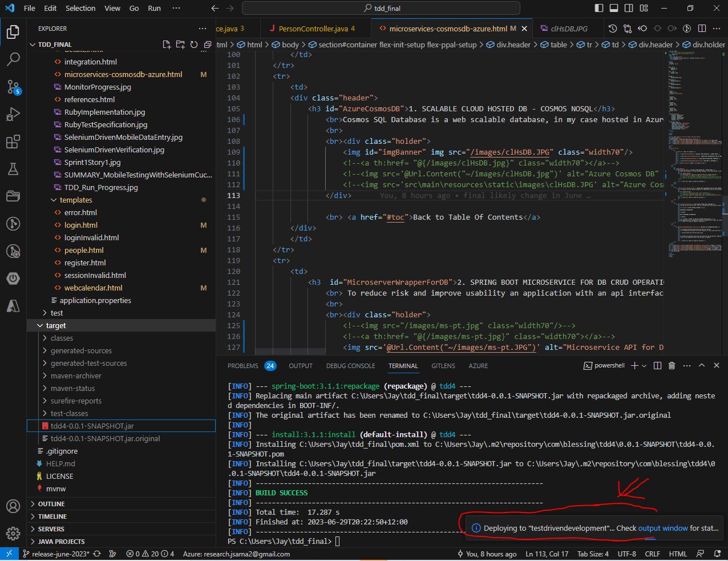
Task: Open the GITLENS panel tab
Action: [443, 366]
